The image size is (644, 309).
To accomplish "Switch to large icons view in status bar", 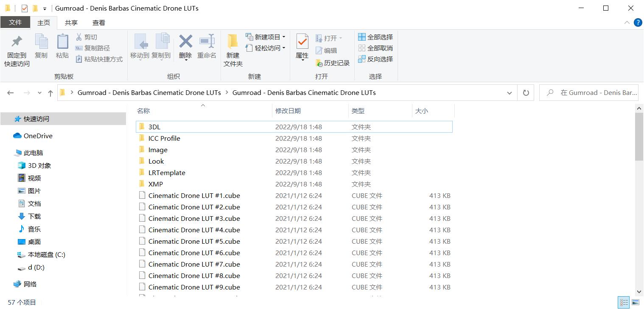I will tap(636, 302).
